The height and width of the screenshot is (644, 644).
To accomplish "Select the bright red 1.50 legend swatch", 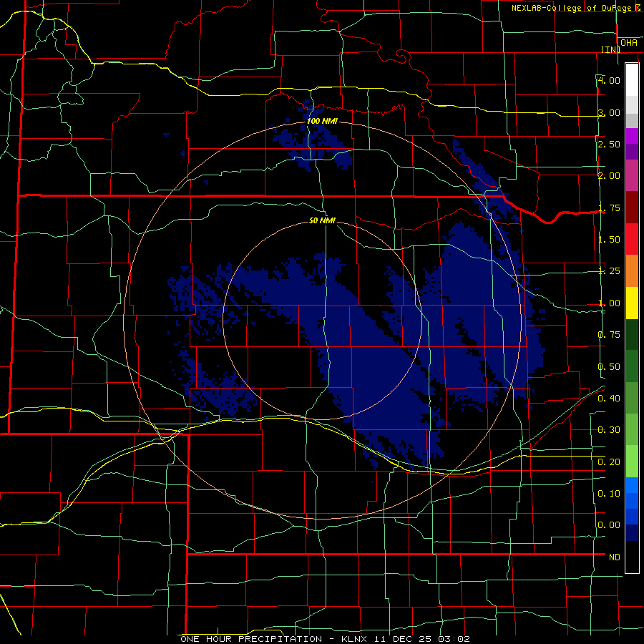I will point(632,239).
